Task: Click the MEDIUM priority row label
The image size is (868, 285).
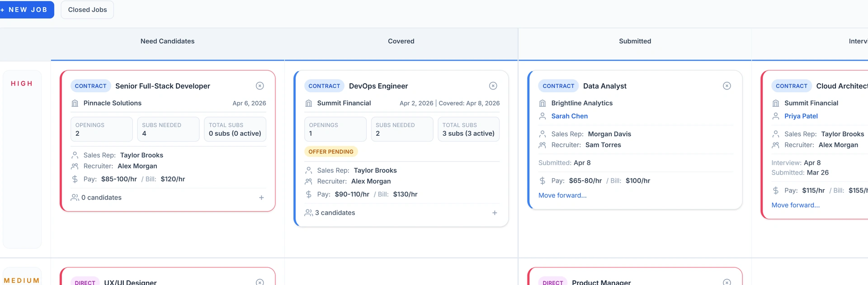Action: (22, 280)
